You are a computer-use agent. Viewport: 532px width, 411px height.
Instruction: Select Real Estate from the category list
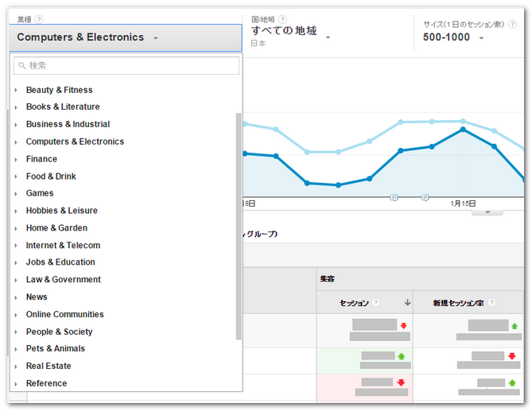click(x=49, y=366)
